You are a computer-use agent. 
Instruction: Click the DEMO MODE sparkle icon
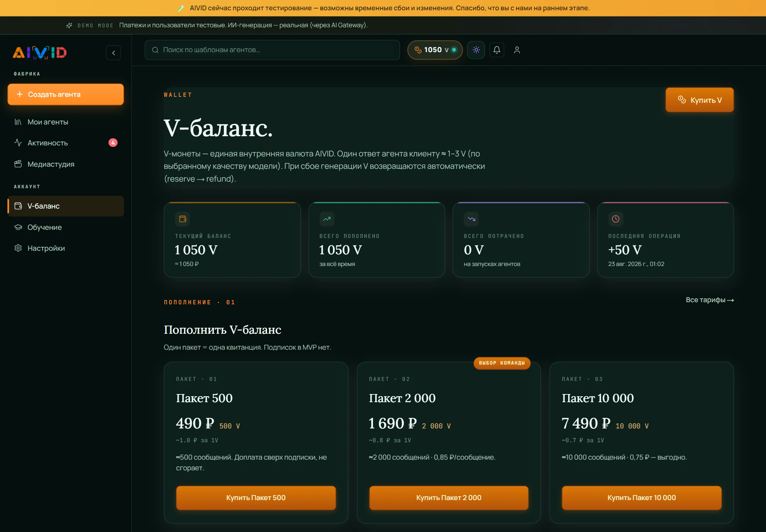pos(69,25)
